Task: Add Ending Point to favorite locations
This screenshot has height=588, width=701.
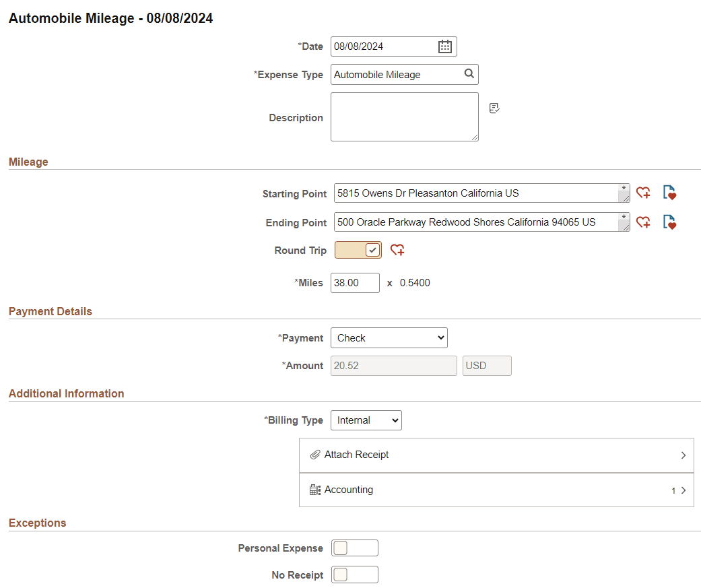Action: 643,222
